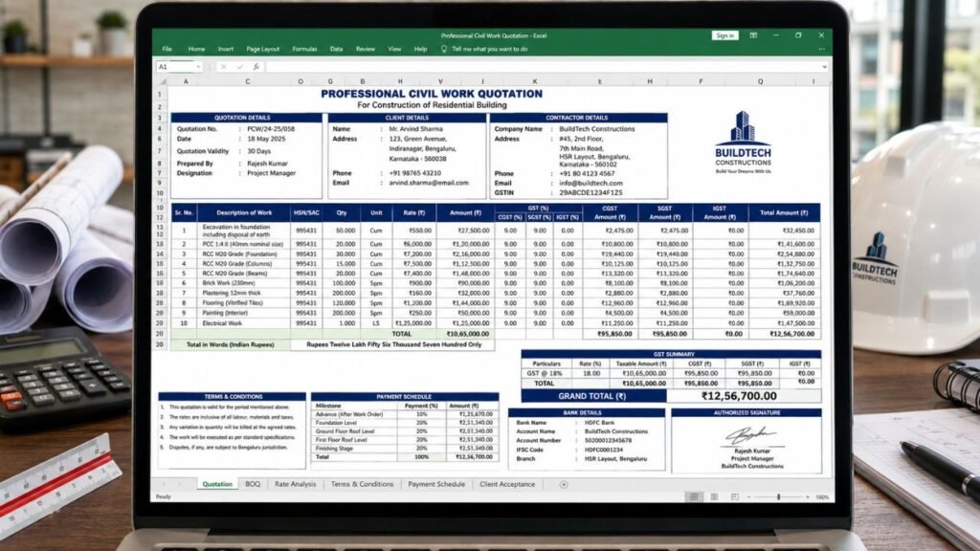Click the Description of Work column heading

[x=244, y=213]
